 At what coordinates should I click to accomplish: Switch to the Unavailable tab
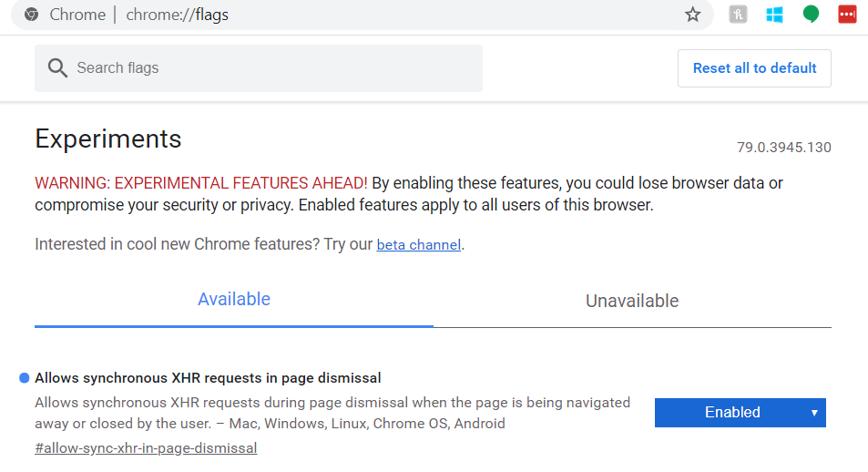(632, 301)
